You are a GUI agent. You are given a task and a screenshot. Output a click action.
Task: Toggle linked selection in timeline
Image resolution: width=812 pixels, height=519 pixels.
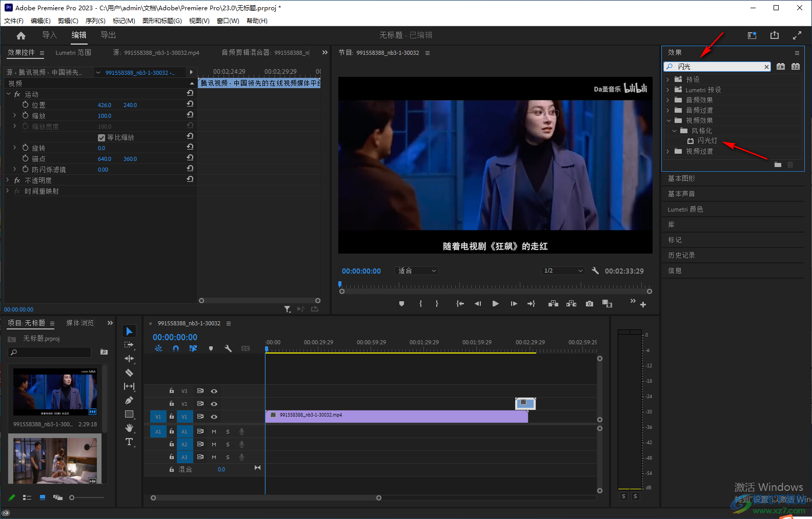click(193, 348)
